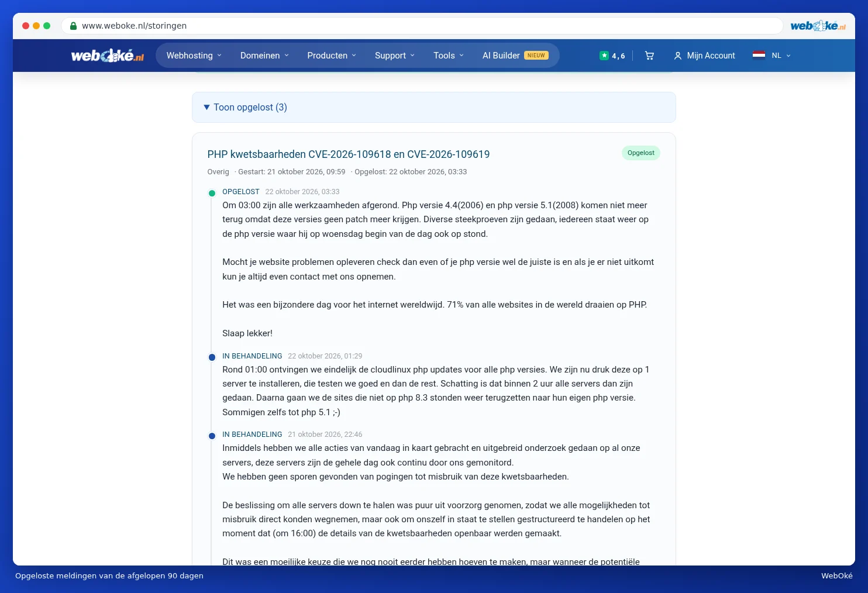This screenshot has width=868, height=593.
Task: Click the macOS green maximize window button
Action: click(x=47, y=26)
